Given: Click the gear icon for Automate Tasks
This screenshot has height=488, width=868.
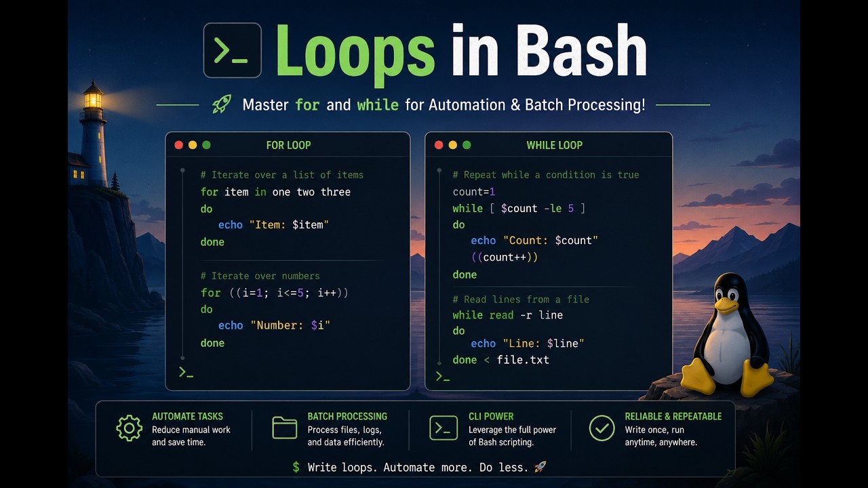Looking at the screenshot, I should pos(129,428).
